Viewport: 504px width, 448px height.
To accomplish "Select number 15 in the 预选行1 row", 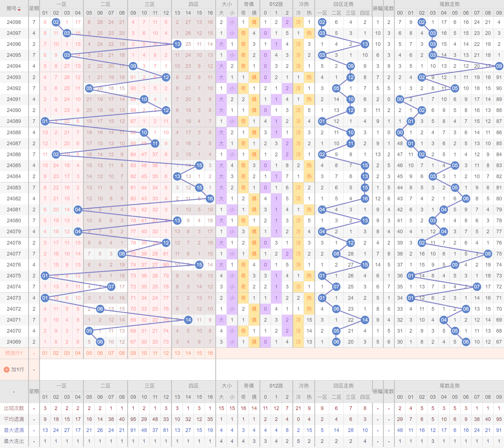I will tap(199, 353).
